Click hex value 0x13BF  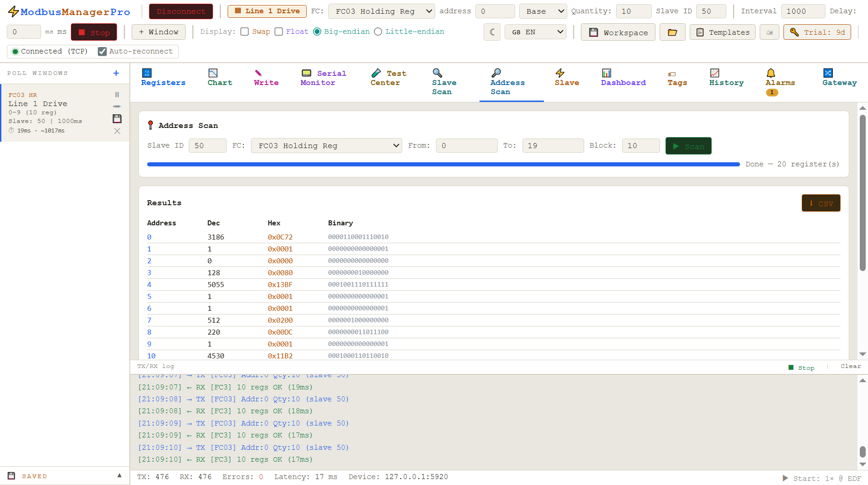(x=280, y=284)
